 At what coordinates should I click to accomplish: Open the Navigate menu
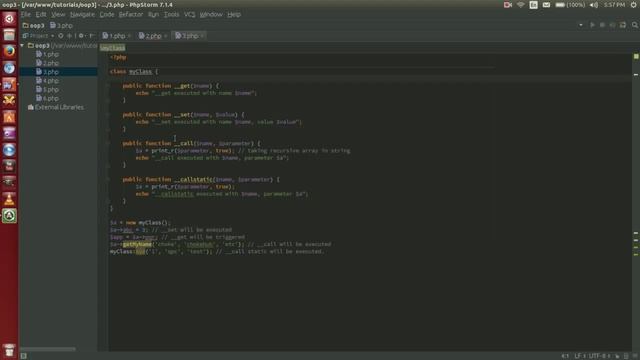82,14
